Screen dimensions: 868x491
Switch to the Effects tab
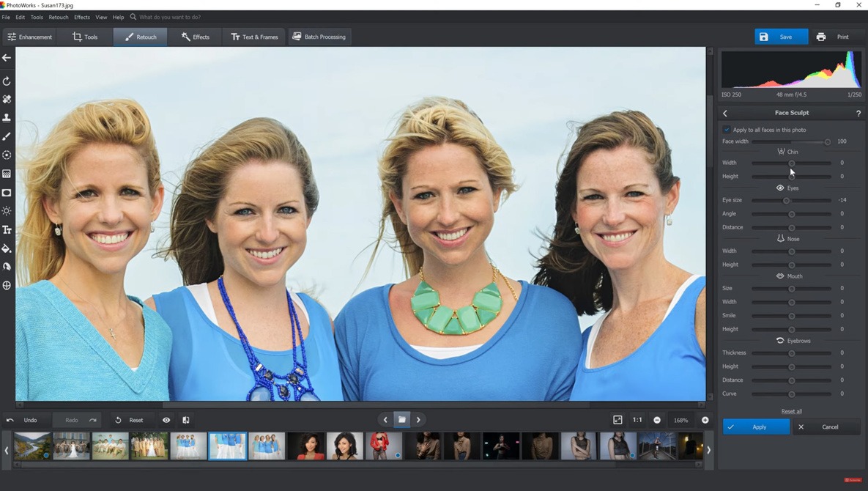(x=196, y=37)
